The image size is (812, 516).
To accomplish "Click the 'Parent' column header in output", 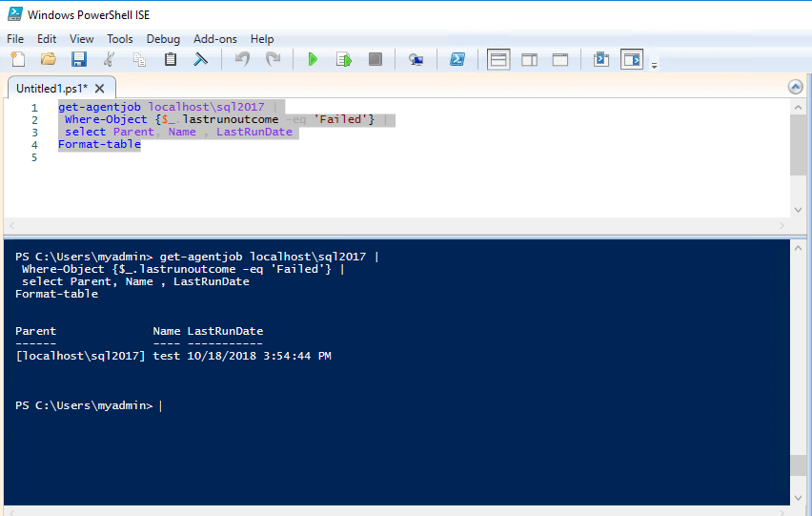I will coord(35,331).
